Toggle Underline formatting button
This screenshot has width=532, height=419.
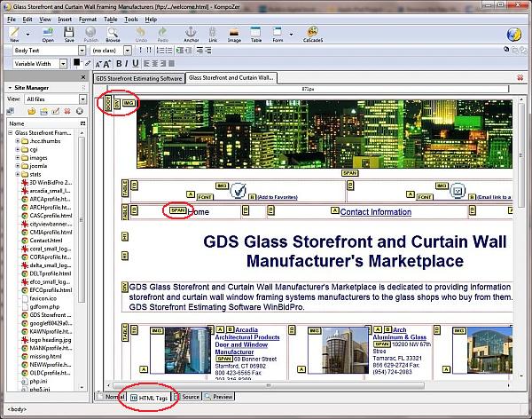click(x=136, y=64)
